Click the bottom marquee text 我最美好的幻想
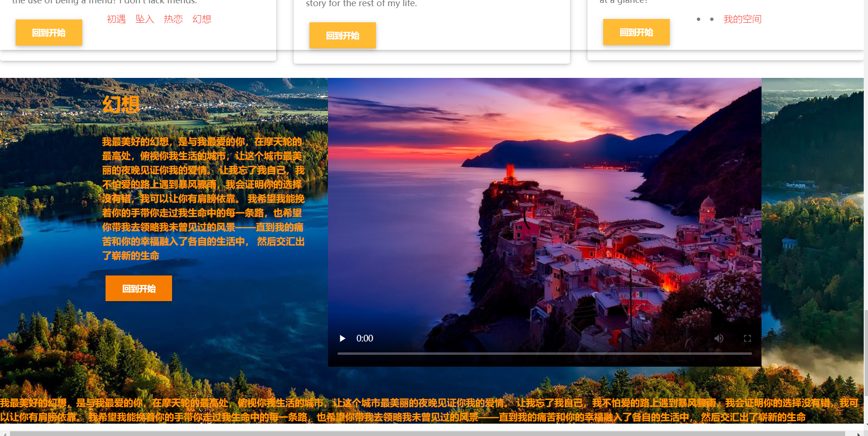The width and height of the screenshot is (868, 436). click(429, 410)
